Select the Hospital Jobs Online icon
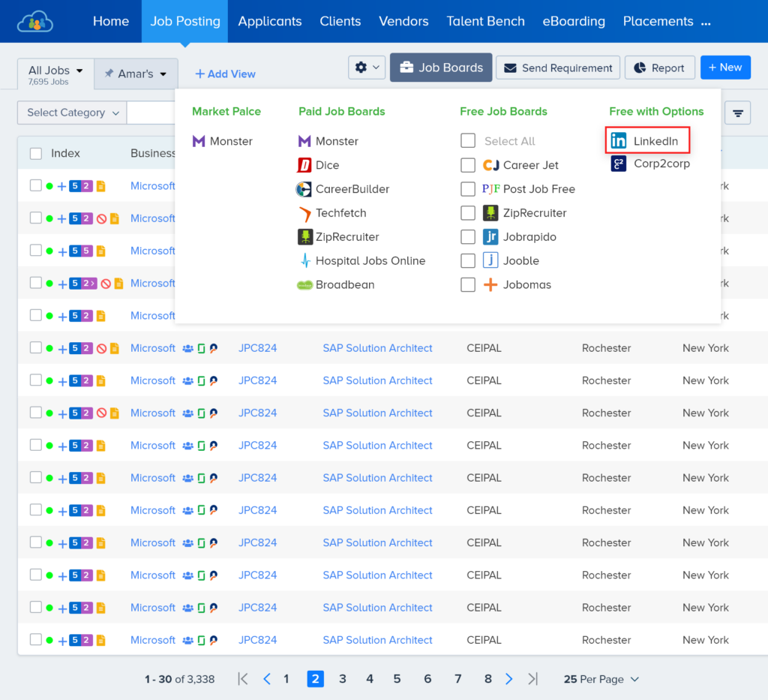The width and height of the screenshot is (768, 700). point(305,260)
